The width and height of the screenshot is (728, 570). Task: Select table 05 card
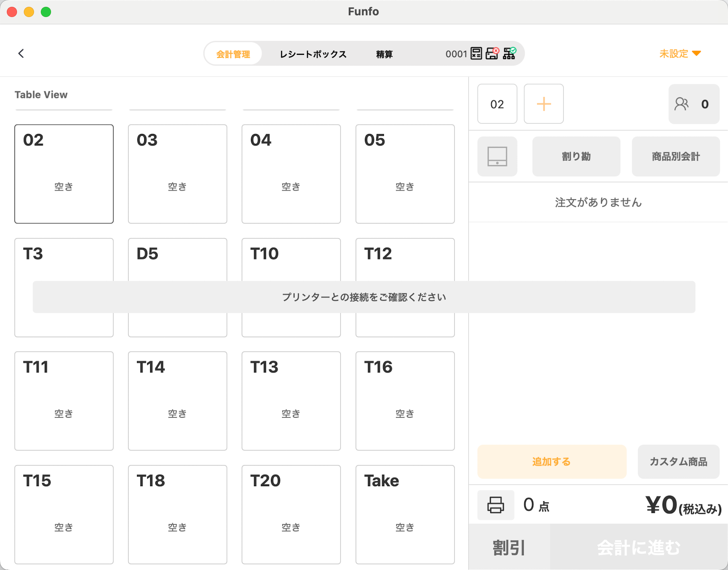coord(405,174)
